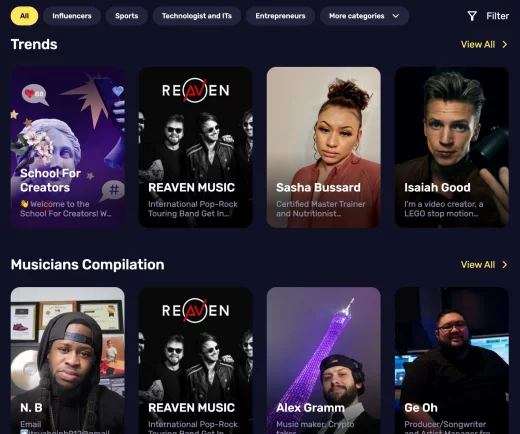Open the N. B musician card
520x434 pixels.
click(x=68, y=361)
